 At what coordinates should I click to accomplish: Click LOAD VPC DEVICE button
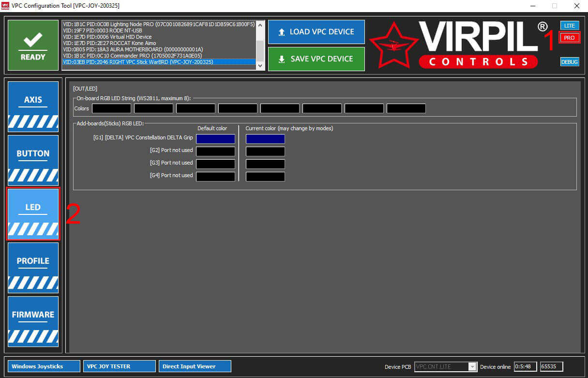click(317, 32)
